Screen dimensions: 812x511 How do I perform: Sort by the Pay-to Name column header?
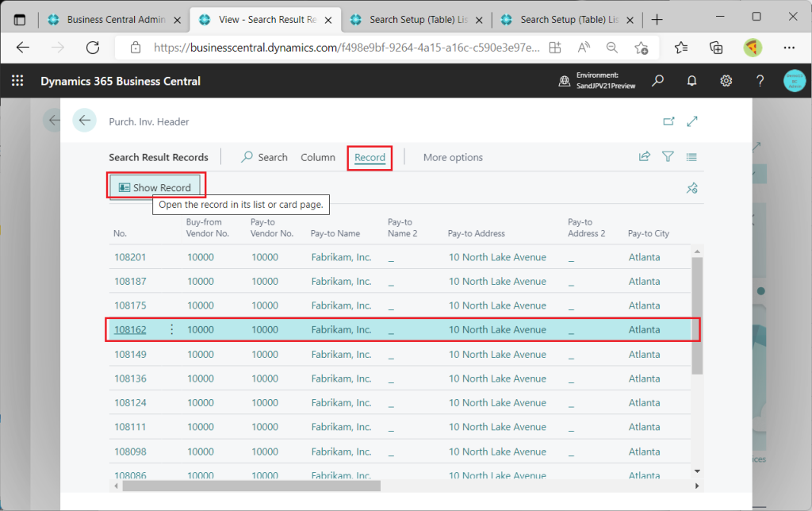click(x=335, y=233)
